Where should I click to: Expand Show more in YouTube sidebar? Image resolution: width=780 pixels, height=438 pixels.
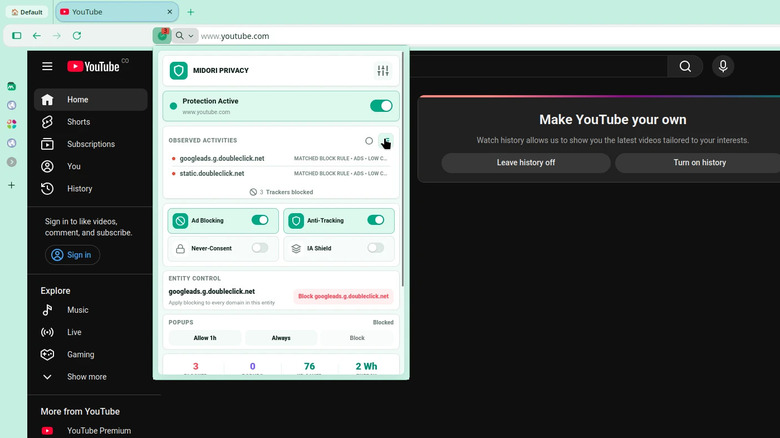pyautogui.click(x=87, y=377)
